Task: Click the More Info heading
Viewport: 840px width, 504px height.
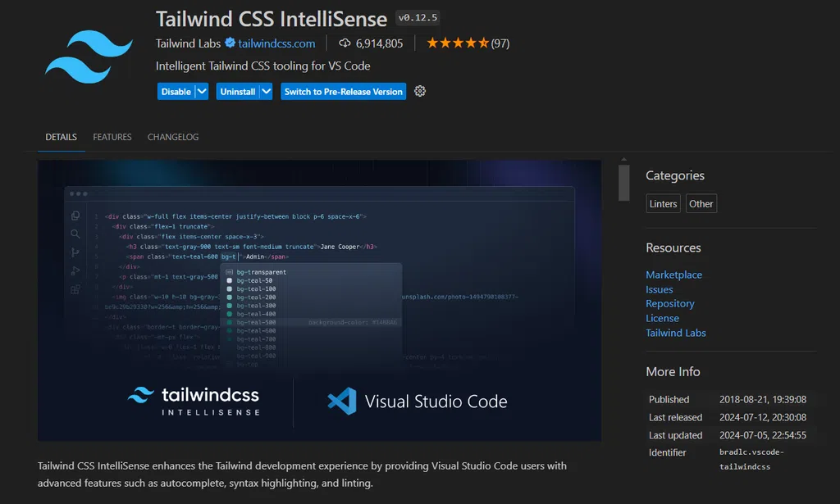Action: point(673,371)
